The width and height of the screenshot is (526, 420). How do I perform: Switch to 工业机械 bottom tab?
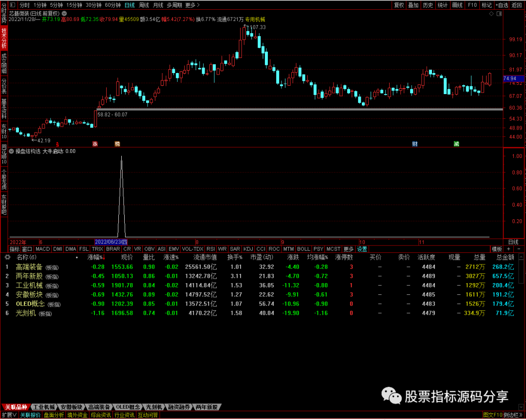pyautogui.click(x=44, y=407)
